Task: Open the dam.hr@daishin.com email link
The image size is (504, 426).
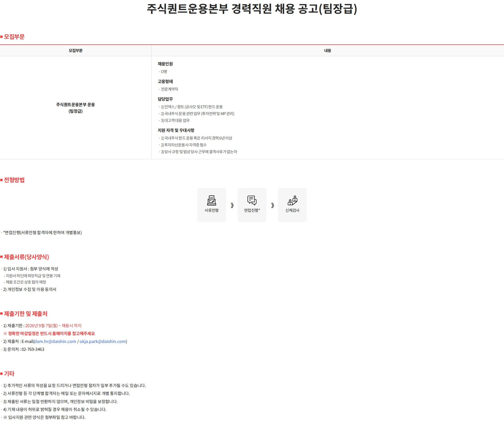Action: [55, 341]
